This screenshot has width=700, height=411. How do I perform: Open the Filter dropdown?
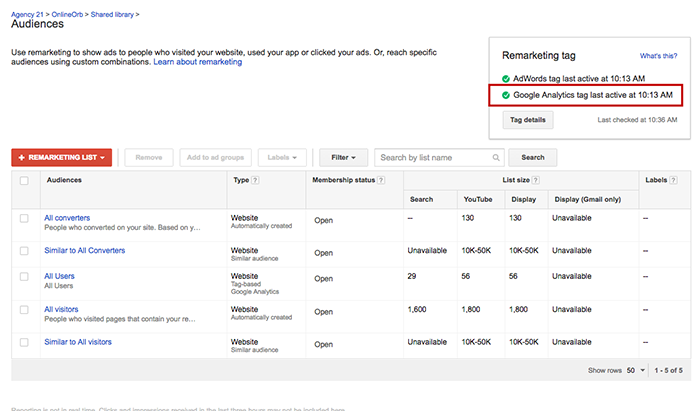click(x=343, y=158)
